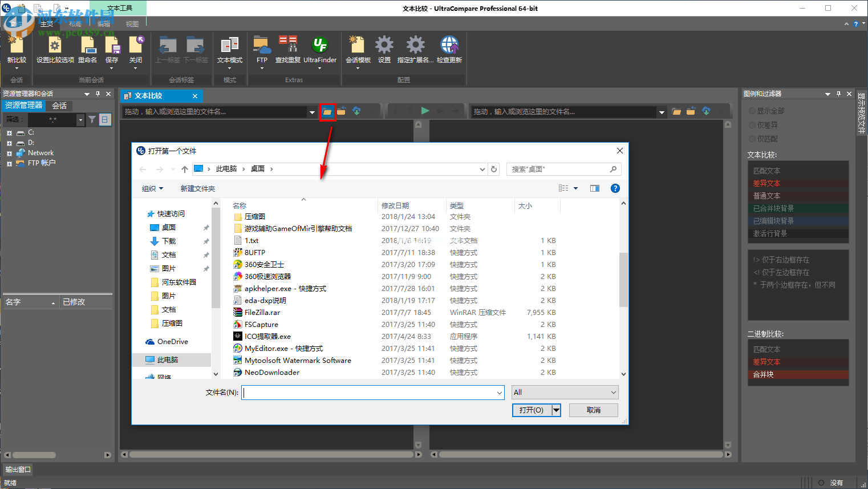The height and width of the screenshot is (489, 868).
Task: Click the green start-compare play icon
Action: [425, 111]
